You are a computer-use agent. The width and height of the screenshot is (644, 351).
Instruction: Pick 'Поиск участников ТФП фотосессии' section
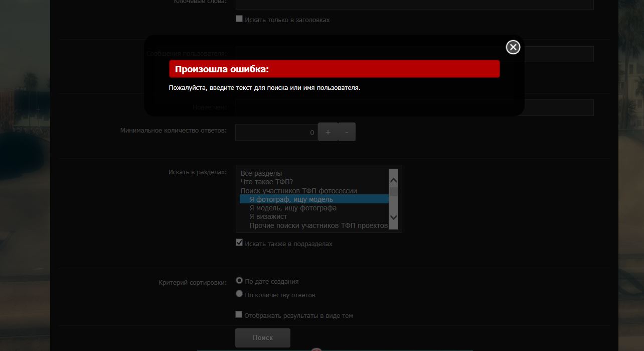[298, 191]
